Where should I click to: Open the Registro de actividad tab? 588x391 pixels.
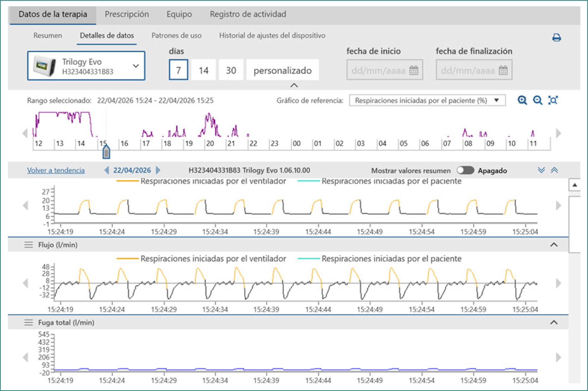248,14
